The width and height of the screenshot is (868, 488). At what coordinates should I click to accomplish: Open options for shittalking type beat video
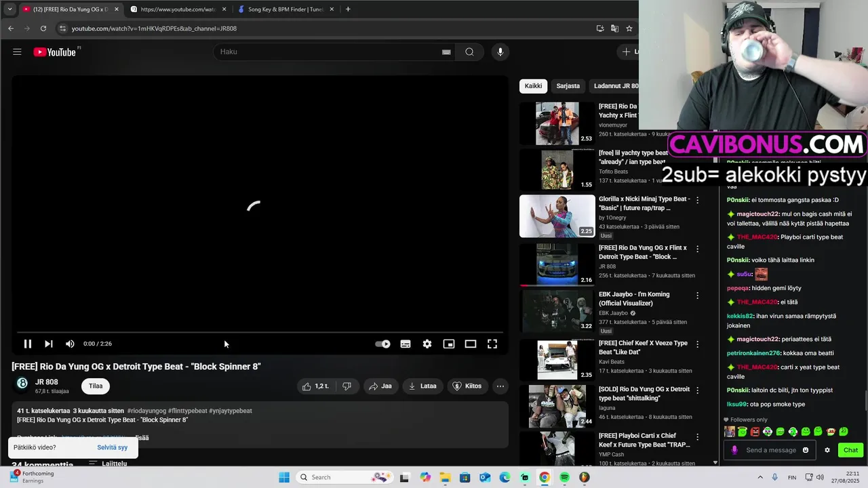(697, 390)
